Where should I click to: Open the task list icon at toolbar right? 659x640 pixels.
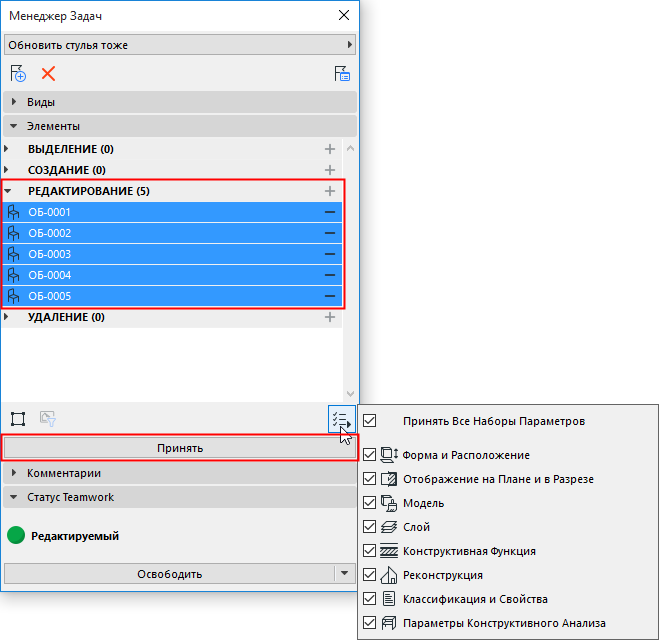342,74
